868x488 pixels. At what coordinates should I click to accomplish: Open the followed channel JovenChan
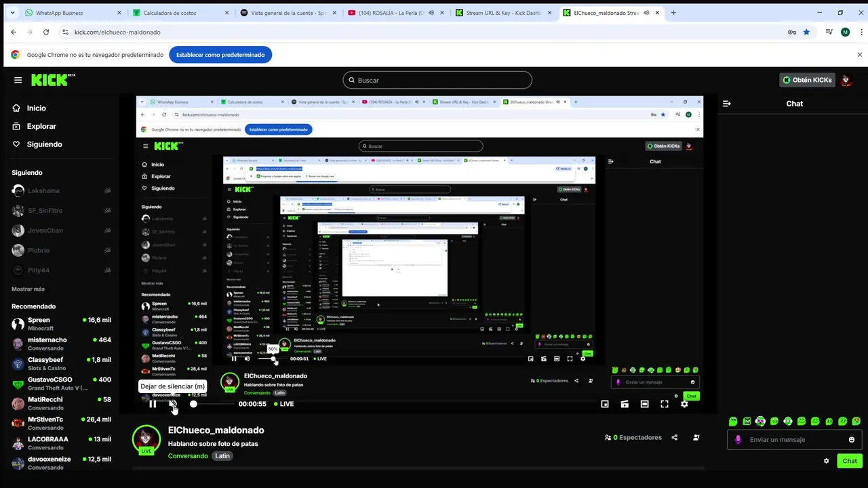pos(61,230)
